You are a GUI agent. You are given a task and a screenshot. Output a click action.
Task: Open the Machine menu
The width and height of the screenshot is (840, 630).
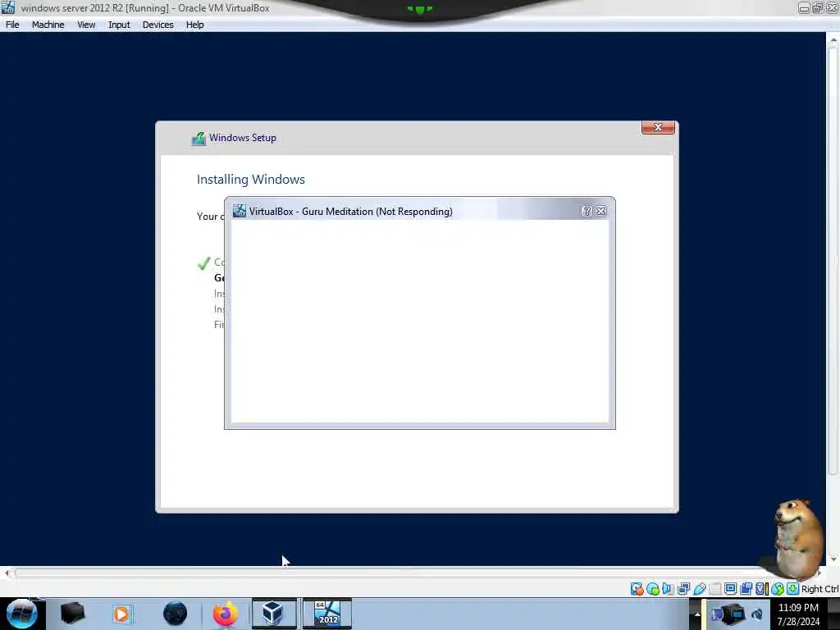point(48,25)
